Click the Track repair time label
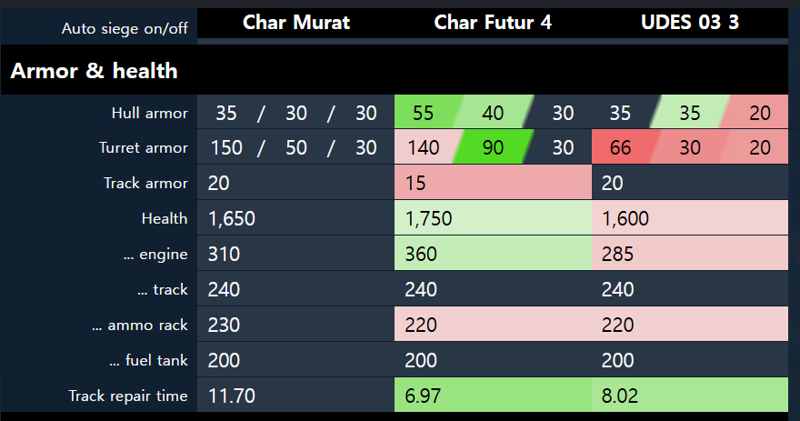The height and width of the screenshot is (421, 800). (x=128, y=396)
